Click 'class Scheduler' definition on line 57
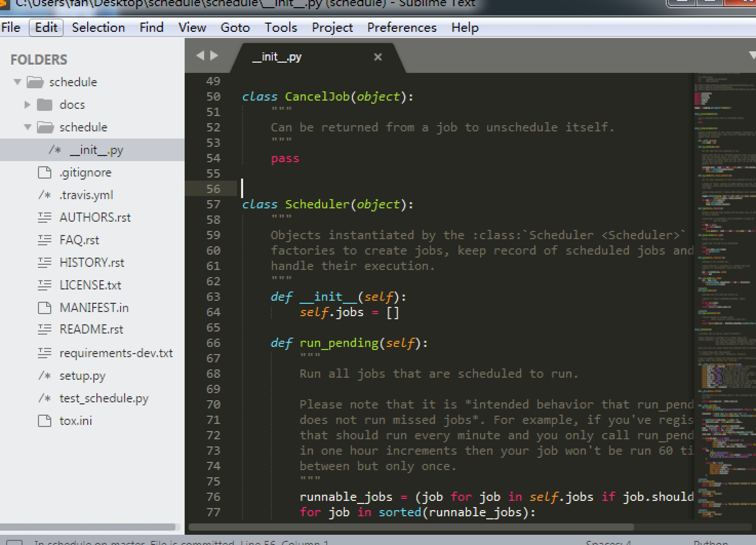This screenshot has height=545, width=756. coord(328,204)
